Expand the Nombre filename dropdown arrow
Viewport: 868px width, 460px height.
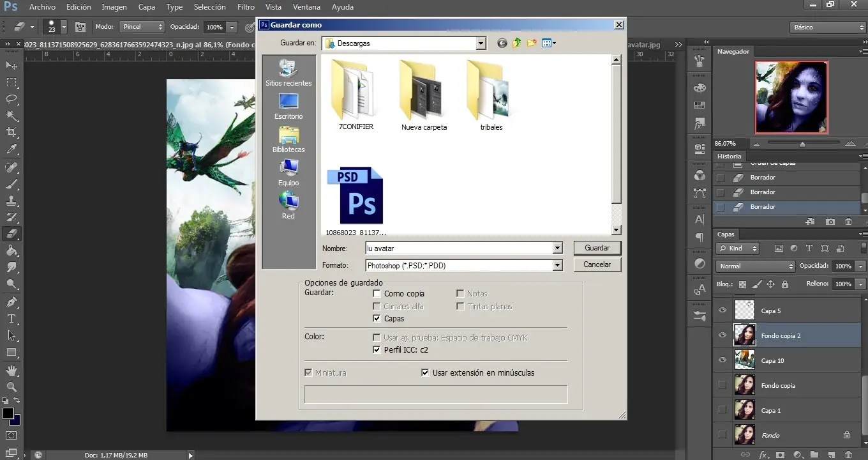click(x=558, y=248)
